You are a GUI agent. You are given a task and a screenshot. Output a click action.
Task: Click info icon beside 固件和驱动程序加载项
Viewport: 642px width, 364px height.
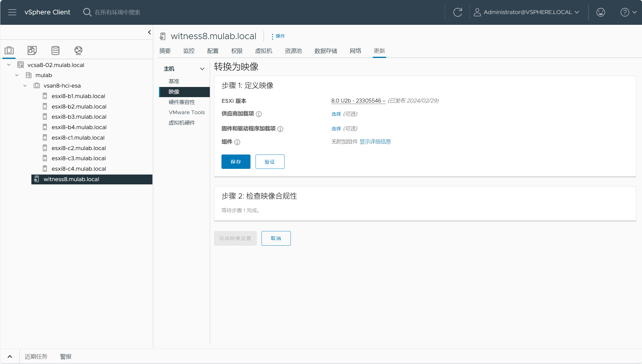280,129
